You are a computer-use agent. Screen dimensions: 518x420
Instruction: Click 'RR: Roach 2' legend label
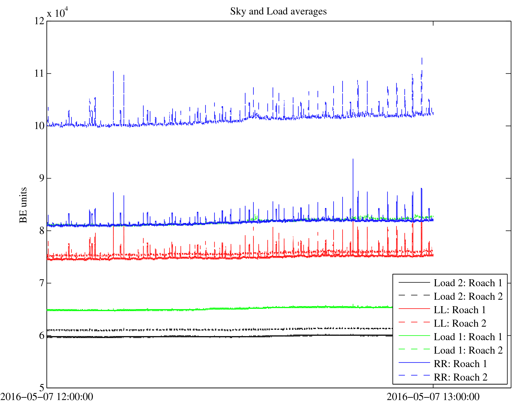pyautogui.click(x=460, y=377)
